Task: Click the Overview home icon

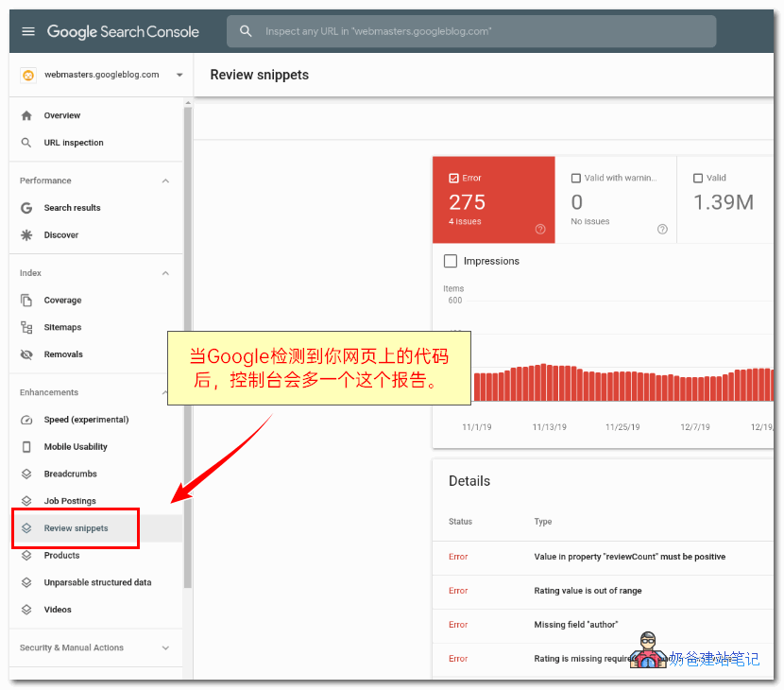Action: point(26,115)
